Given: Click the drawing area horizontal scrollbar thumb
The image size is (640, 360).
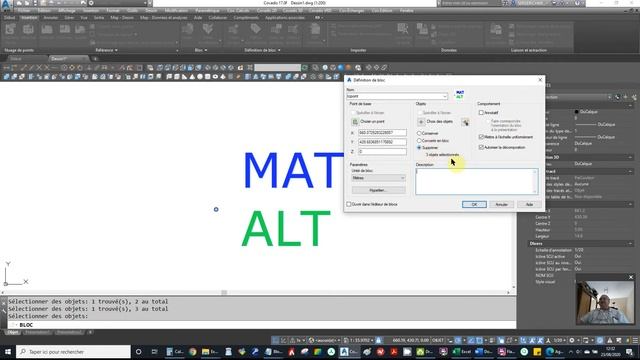Looking at the screenshot, I should tap(224, 292).
